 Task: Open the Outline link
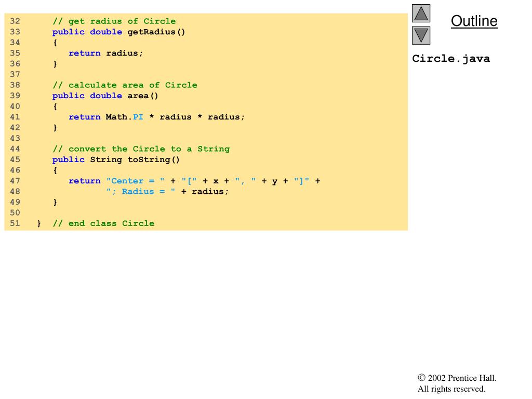coord(474,21)
